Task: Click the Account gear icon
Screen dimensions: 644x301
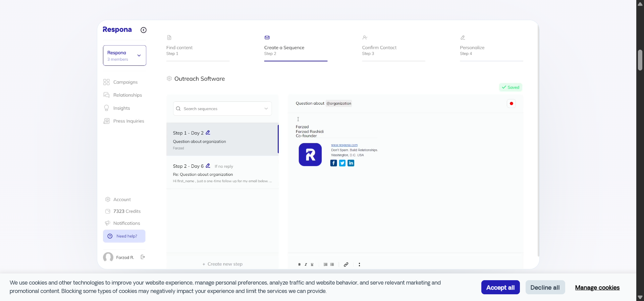Action: 108,199
